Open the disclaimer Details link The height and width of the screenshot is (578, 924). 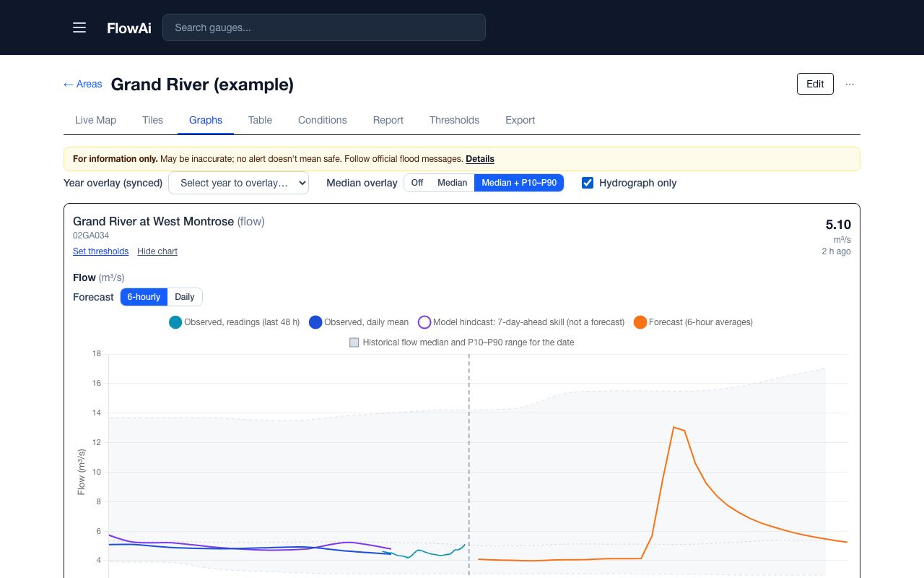tap(480, 159)
